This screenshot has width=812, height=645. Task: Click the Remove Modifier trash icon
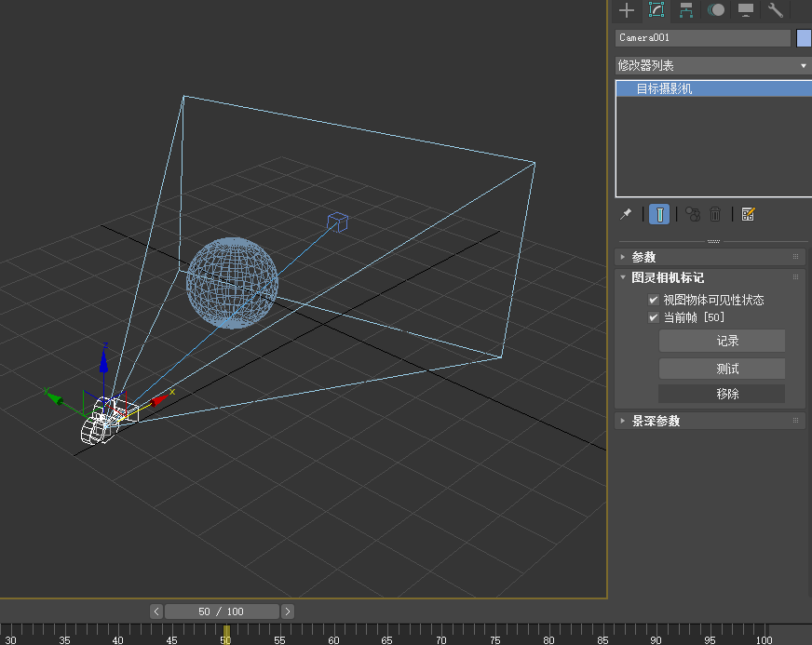[715, 214]
